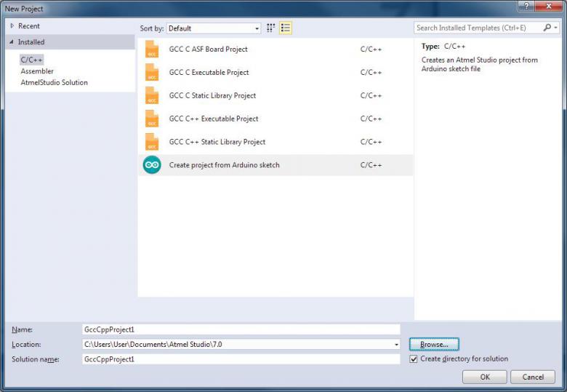Screen dimensions: 567x392
Task: Open the search options dropdown arrow
Action: click(x=556, y=28)
